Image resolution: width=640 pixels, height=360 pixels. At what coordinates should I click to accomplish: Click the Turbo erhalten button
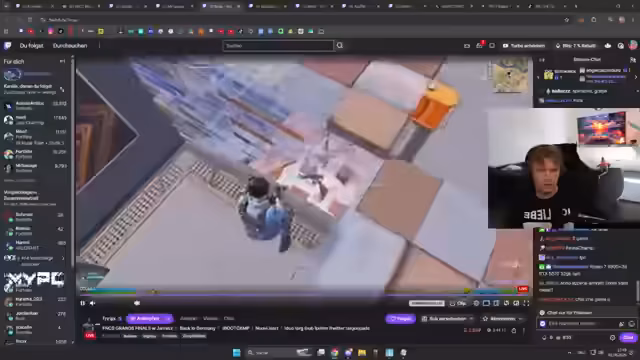click(x=524, y=46)
